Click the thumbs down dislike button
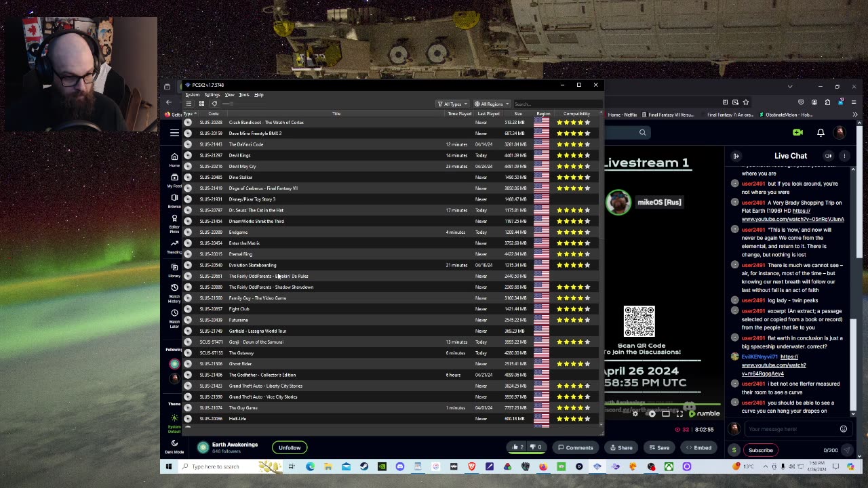The height and width of the screenshot is (488, 868). pyautogui.click(x=536, y=447)
